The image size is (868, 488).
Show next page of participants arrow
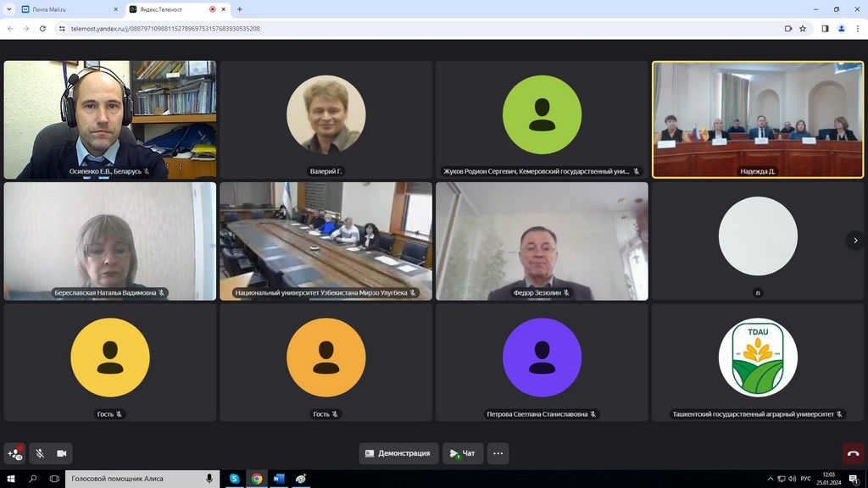pyautogui.click(x=855, y=241)
